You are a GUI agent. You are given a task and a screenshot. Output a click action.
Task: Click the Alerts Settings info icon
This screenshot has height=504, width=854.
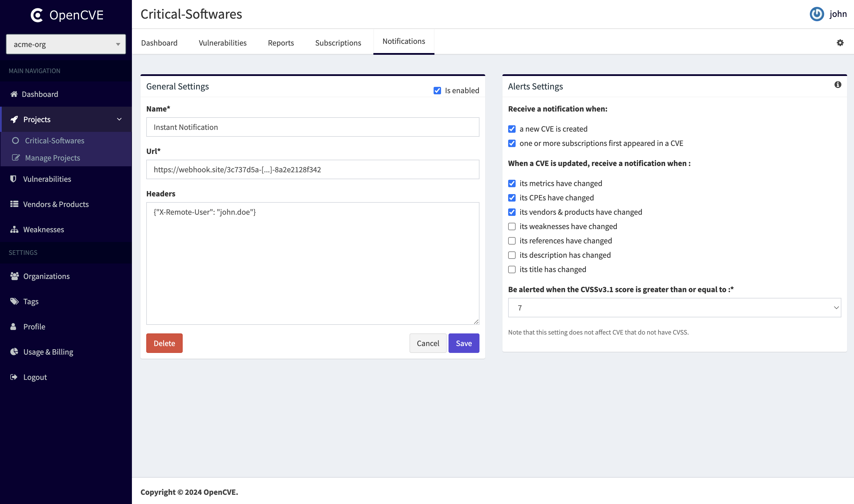pos(838,85)
